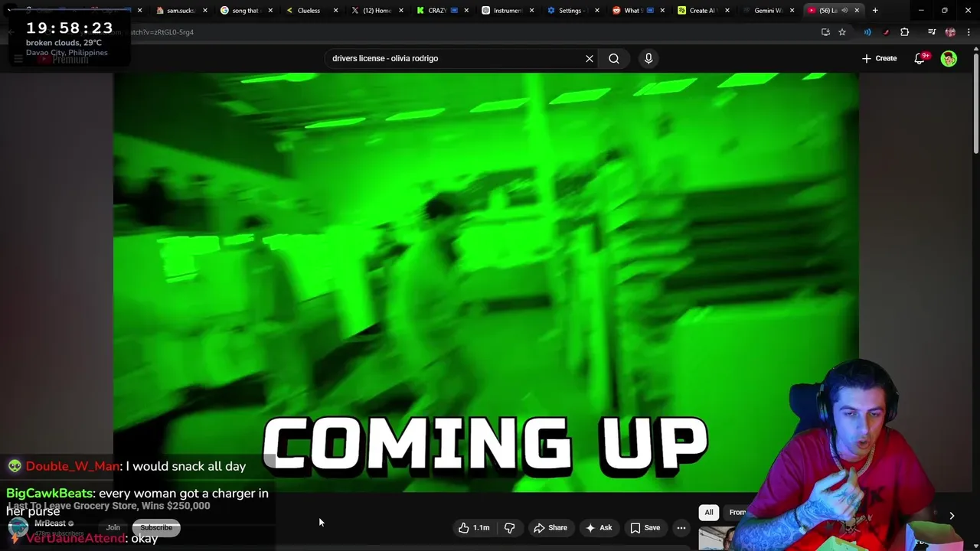Open the media control playlist icon

932,32
